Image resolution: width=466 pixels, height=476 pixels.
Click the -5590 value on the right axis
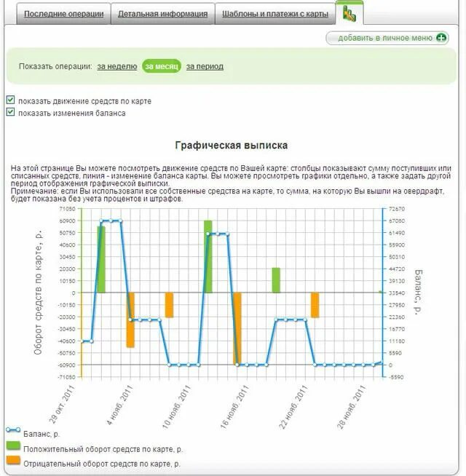tap(397, 377)
